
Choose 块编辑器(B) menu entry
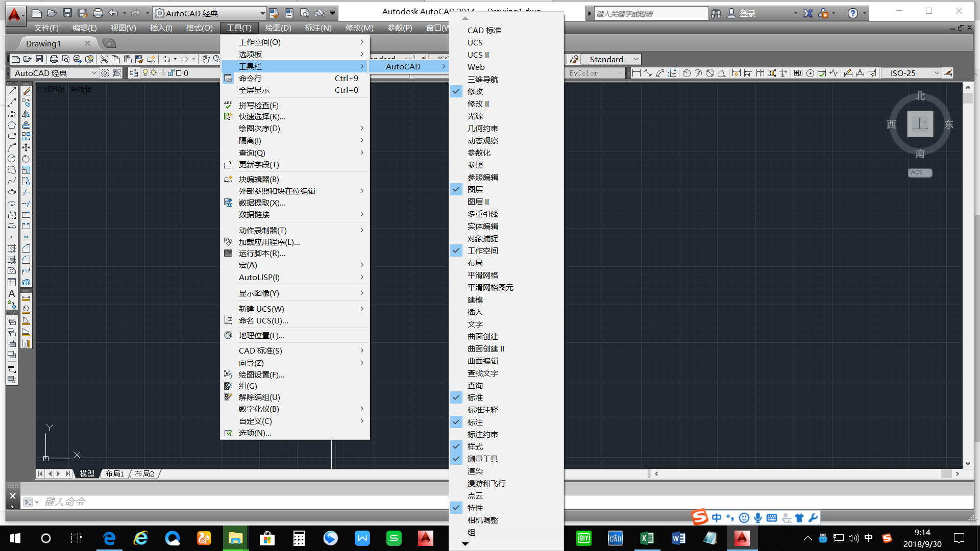click(x=295, y=179)
